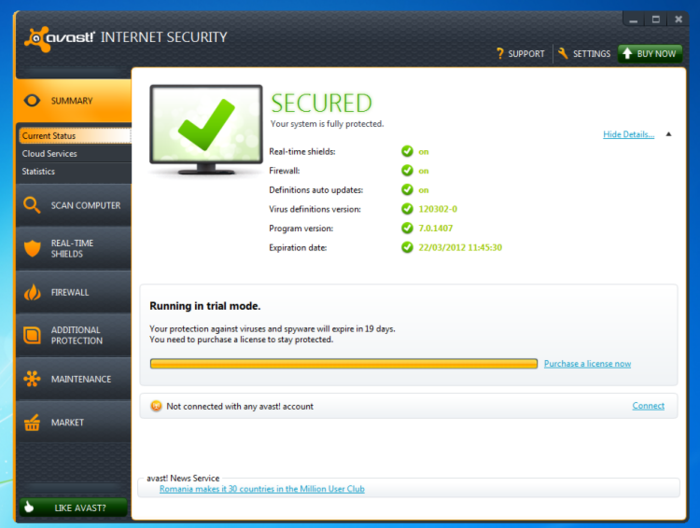Viewport: 700px width, 528px height.
Task: Click the Summary eye icon
Action: coord(32,100)
